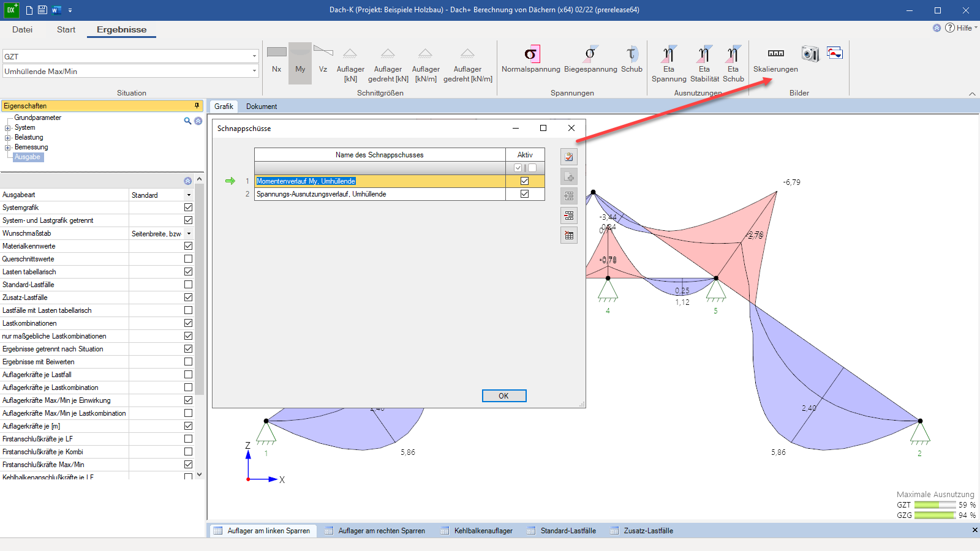Toggle Lastkombinationen checkbox
Screen dimensions: 980x551
(188, 323)
